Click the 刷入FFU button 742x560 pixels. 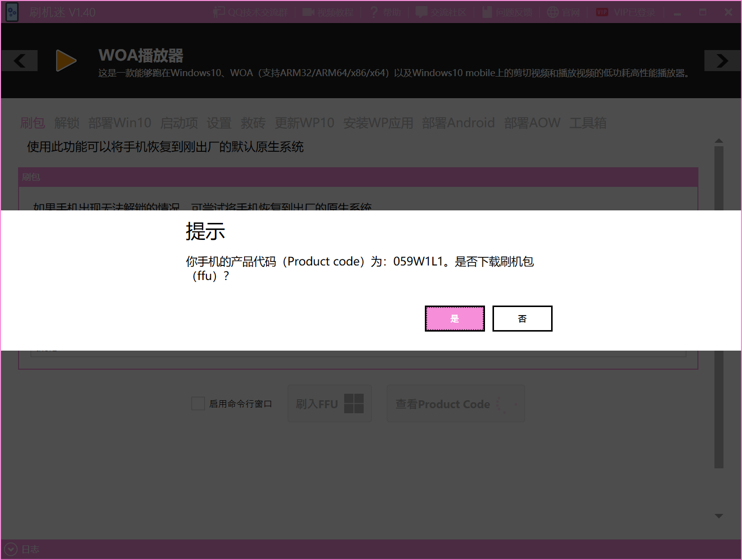(329, 404)
